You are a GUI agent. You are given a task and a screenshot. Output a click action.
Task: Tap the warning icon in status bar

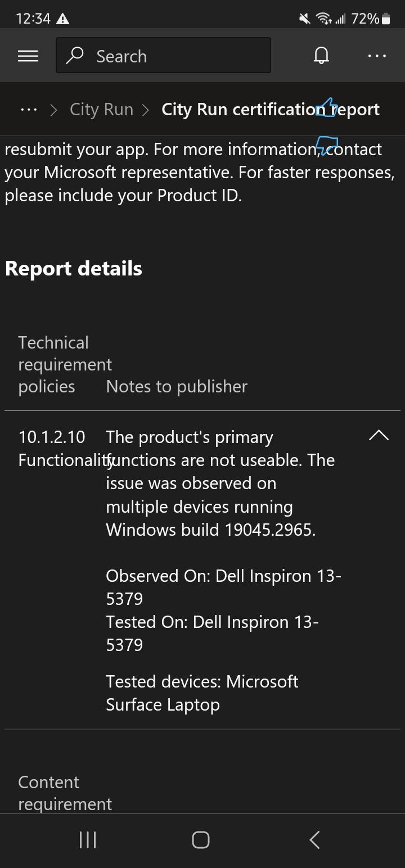(62, 17)
